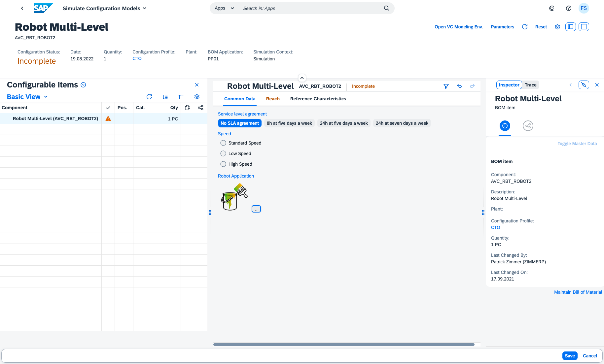The height and width of the screenshot is (364, 604).
Task: Choose 24h at five days a week
Action: coord(344,123)
